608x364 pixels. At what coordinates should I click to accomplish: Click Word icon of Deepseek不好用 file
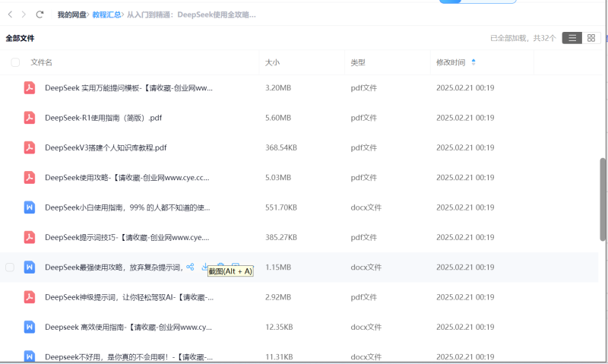click(x=30, y=356)
